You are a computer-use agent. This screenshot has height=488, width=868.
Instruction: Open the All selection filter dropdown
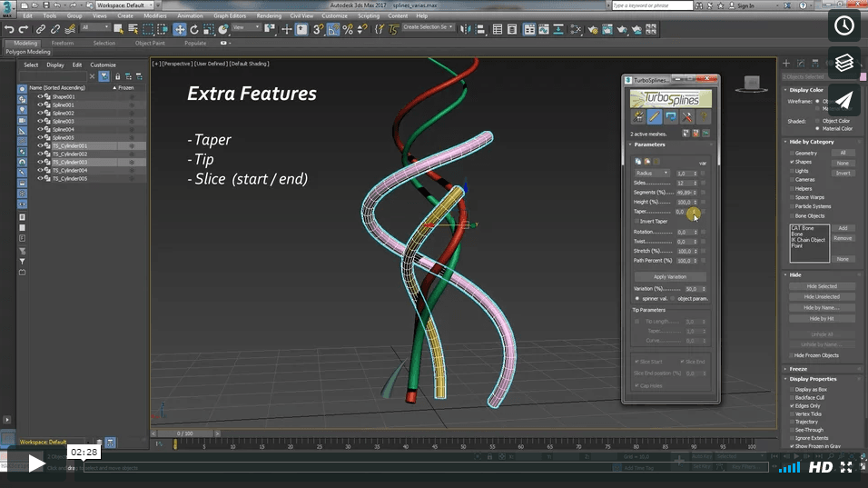95,27
